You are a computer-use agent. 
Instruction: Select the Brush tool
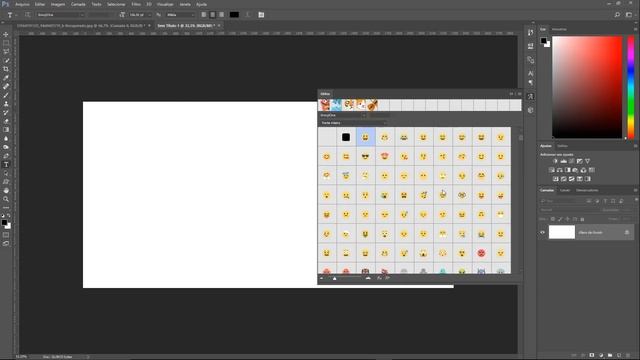pos(6,95)
